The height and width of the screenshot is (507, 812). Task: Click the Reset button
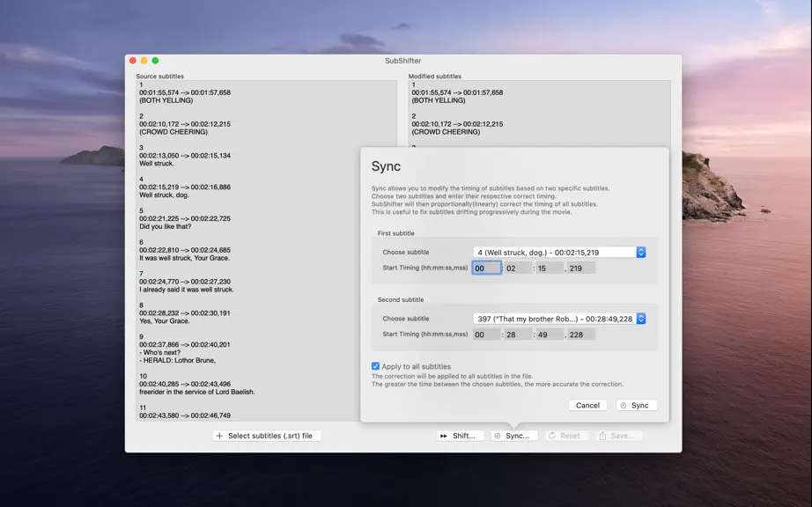pyautogui.click(x=566, y=436)
